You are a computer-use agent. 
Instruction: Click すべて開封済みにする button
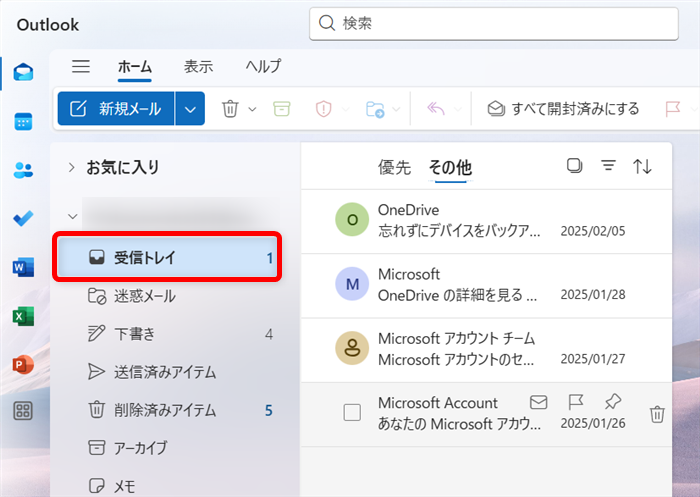pos(564,109)
